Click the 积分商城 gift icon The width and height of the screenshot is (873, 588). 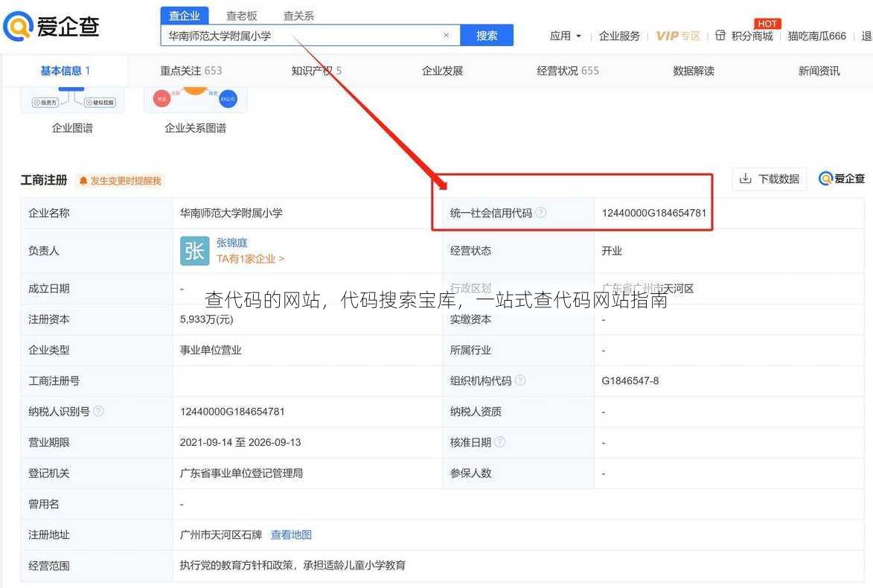[x=720, y=36]
